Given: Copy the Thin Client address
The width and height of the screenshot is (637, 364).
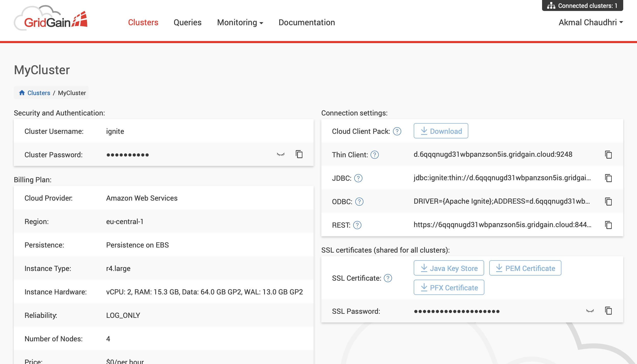Looking at the screenshot, I should click(x=608, y=154).
